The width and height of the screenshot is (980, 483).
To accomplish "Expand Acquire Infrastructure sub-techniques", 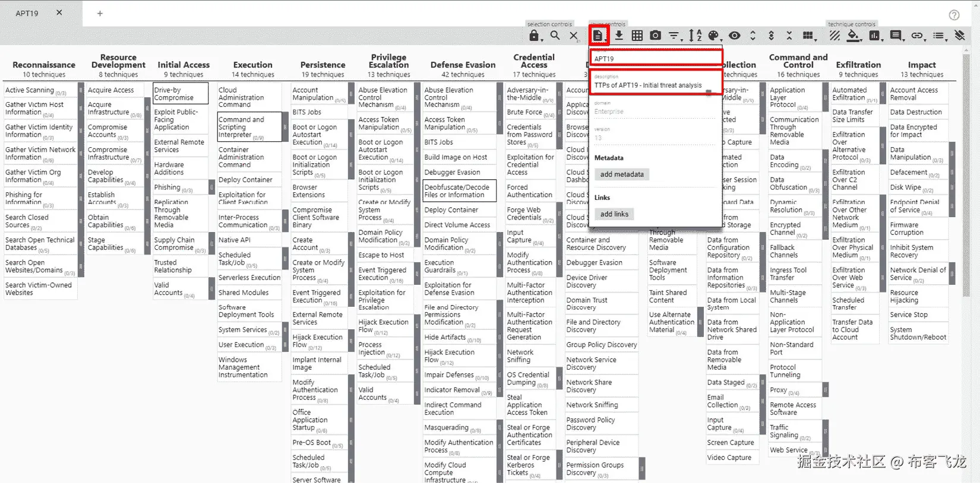I will tap(147, 109).
